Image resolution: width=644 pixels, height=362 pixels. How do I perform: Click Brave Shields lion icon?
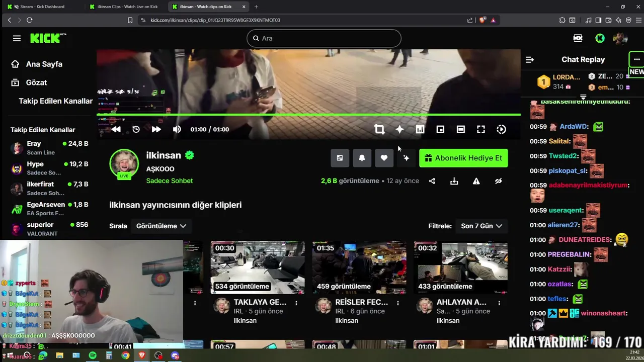(x=482, y=20)
